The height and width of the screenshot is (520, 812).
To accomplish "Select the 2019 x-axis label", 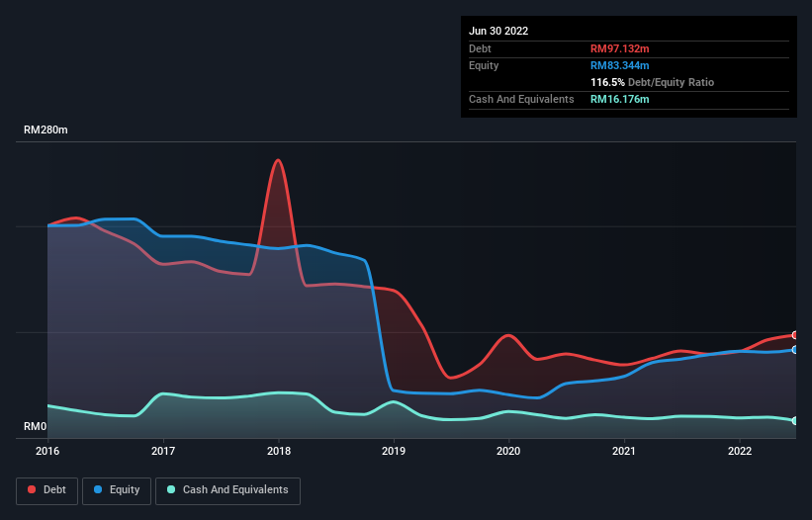I will click(x=394, y=451).
